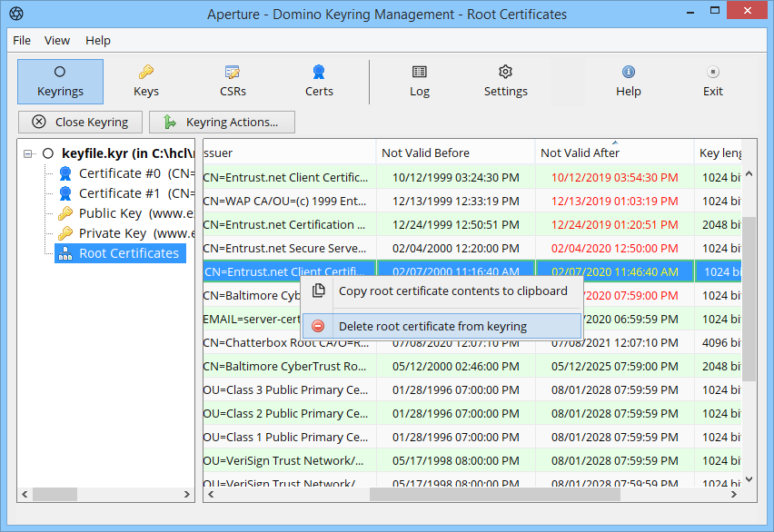Image resolution: width=774 pixels, height=532 pixels.
Task: Click the 12/13/1999 12:33:19 PM date cell
Action: pyautogui.click(x=456, y=202)
